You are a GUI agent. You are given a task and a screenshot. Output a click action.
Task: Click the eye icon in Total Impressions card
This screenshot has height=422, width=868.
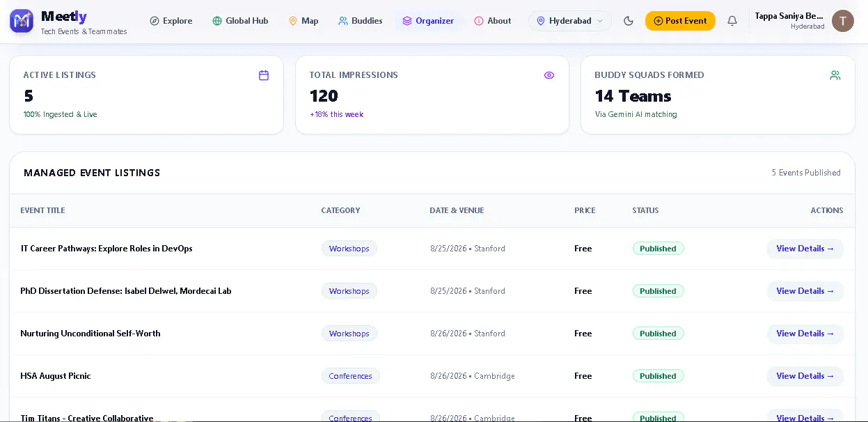coord(549,75)
